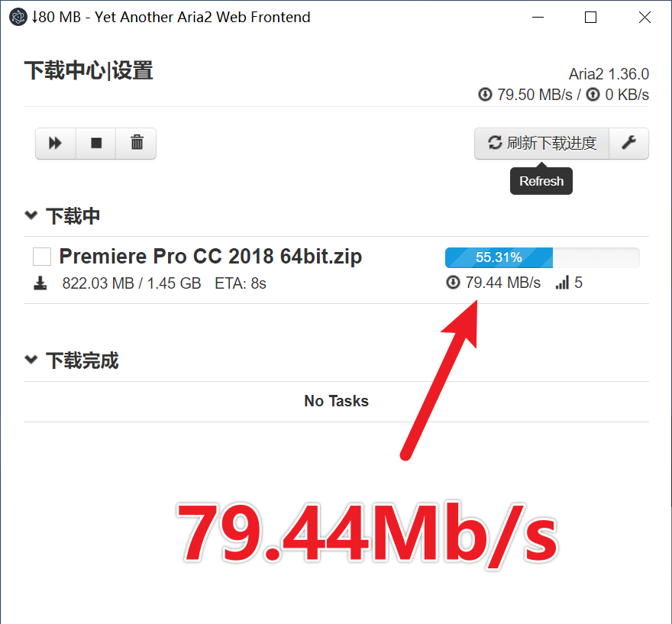The width and height of the screenshot is (672, 624).
Task: Click the connections signal bars icon
Action: tap(562, 283)
